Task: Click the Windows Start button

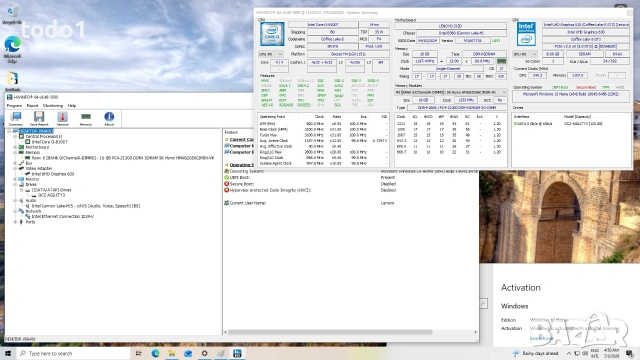Action: click(x=7, y=353)
